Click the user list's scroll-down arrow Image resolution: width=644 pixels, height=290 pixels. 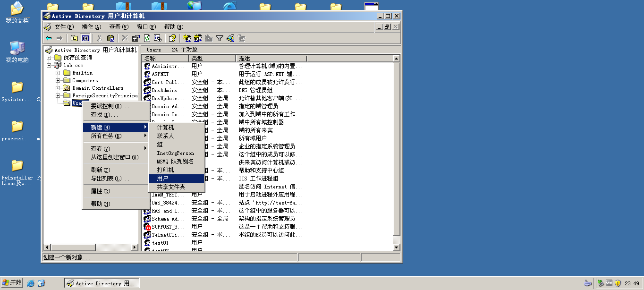[397, 247]
